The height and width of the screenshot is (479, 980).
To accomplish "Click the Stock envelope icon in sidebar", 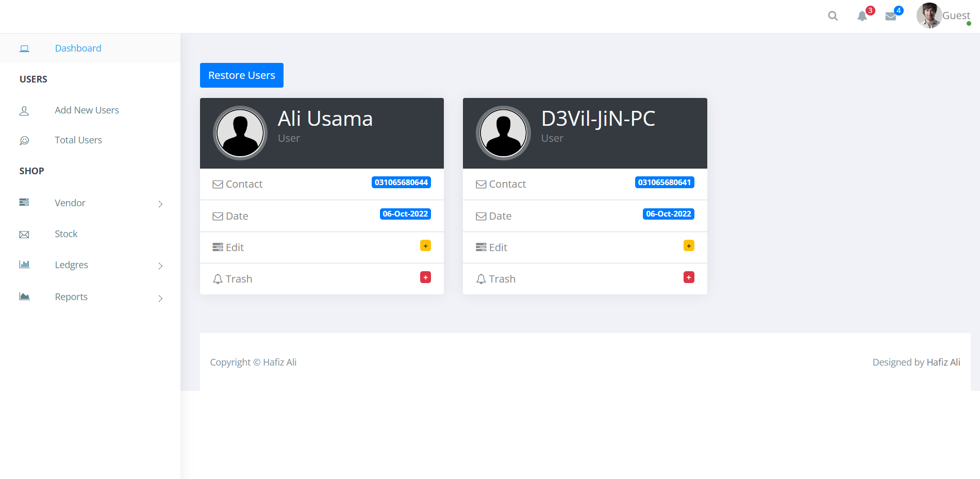I will [x=24, y=235].
